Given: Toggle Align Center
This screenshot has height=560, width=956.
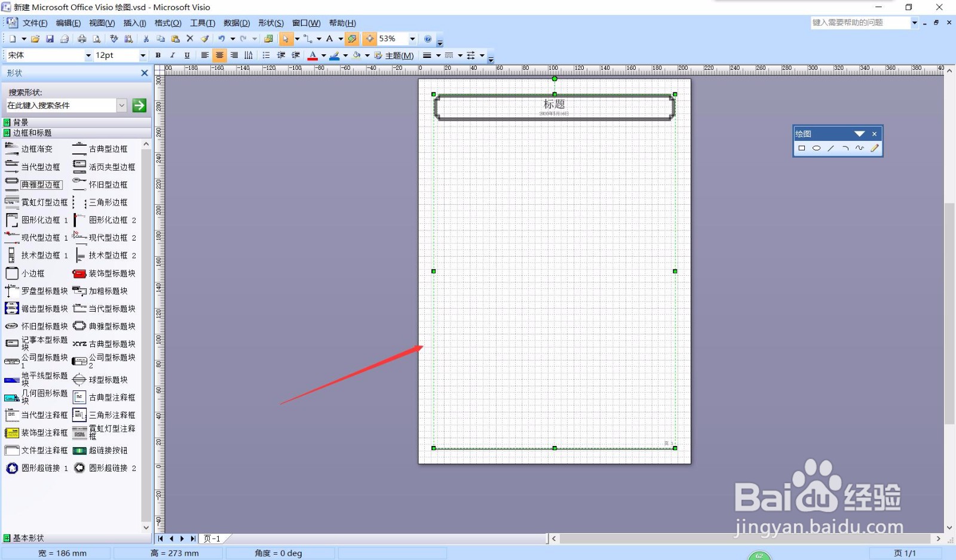Looking at the screenshot, I should pyautogui.click(x=219, y=56).
